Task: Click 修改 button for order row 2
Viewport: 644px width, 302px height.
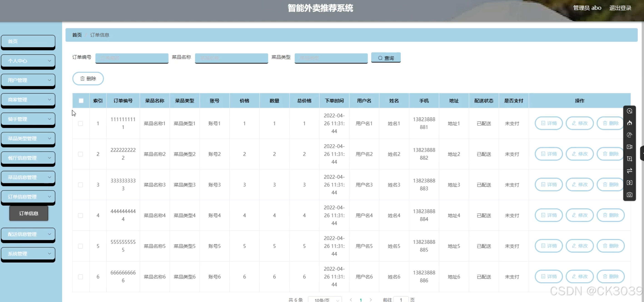Action: [579, 154]
